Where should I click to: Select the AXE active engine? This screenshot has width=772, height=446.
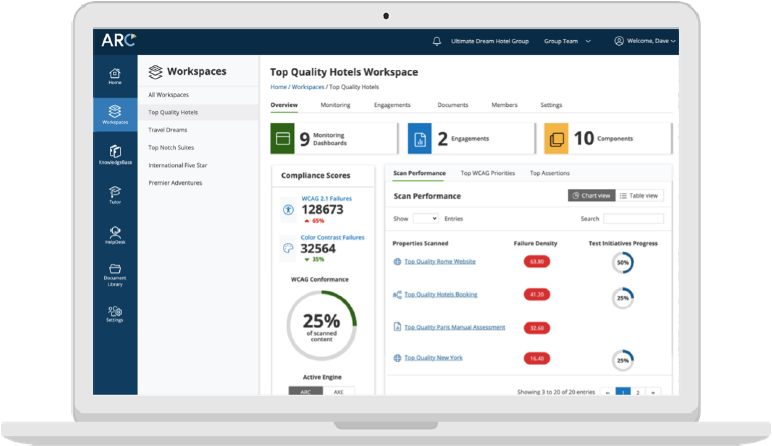click(339, 392)
